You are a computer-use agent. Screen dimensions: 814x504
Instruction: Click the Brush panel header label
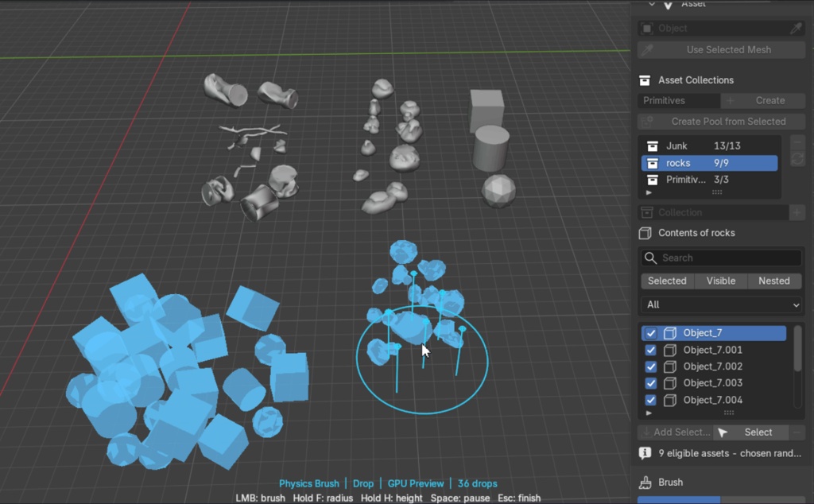tap(670, 483)
